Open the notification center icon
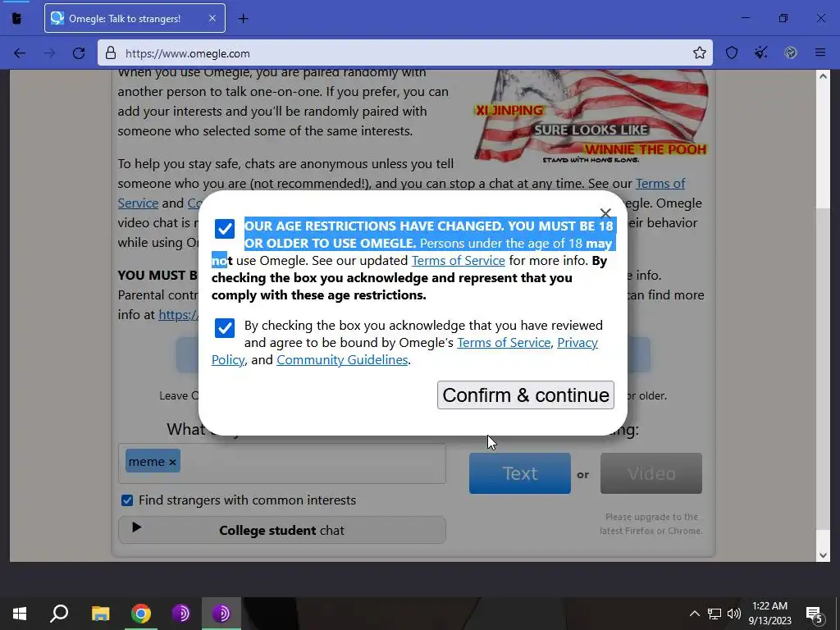This screenshot has height=630, width=840. click(815, 614)
